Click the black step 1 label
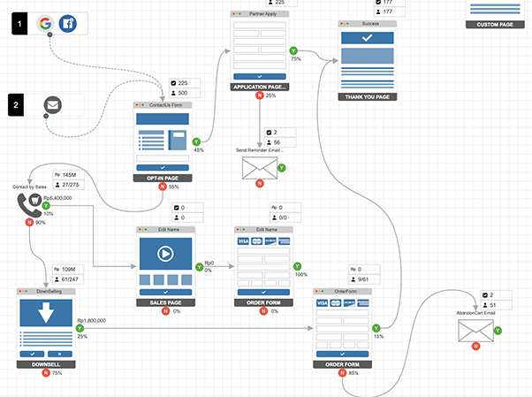 click(x=21, y=23)
